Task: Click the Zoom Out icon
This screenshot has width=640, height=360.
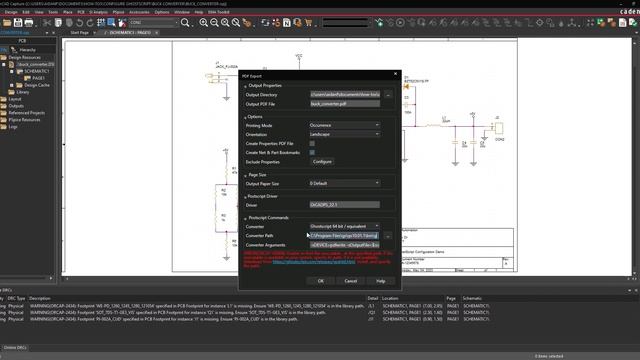Action: [214, 22]
